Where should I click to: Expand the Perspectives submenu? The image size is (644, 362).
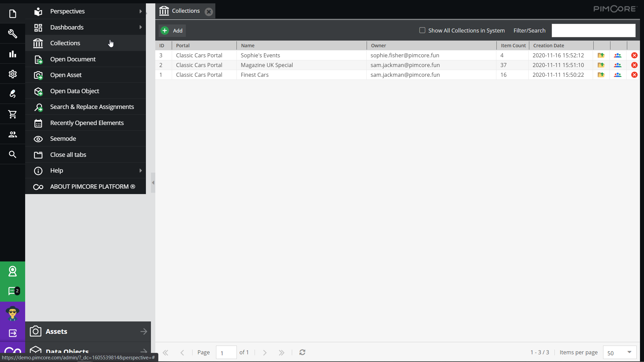[141, 11]
